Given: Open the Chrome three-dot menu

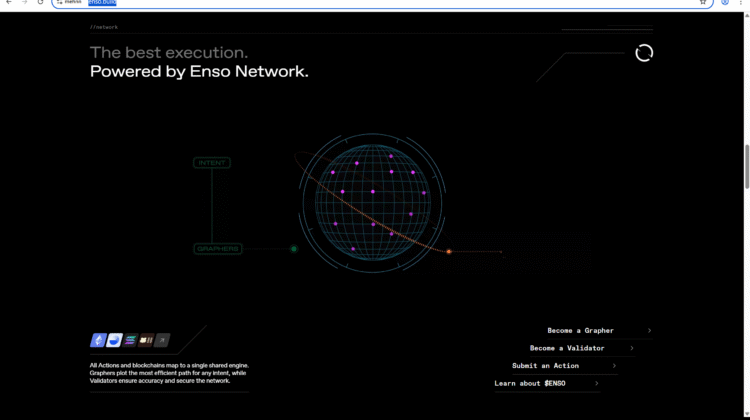Looking at the screenshot, I should 740,3.
